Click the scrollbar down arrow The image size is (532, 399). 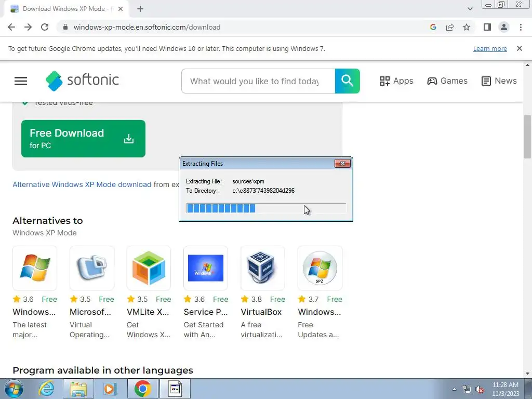point(527,374)
